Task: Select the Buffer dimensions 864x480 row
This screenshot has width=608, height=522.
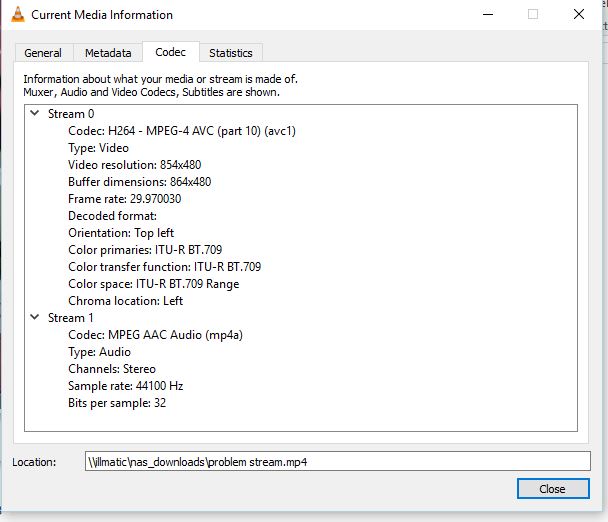Action: (139, 182)
